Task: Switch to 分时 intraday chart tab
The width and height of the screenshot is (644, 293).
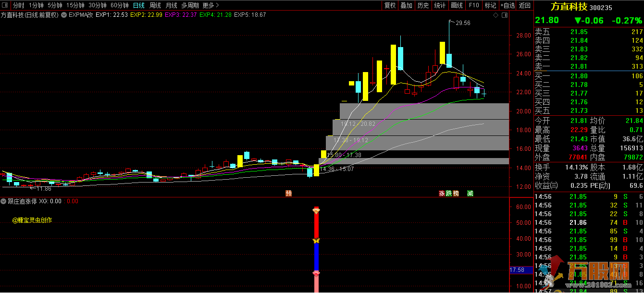Action: click(x=18, y=5)
